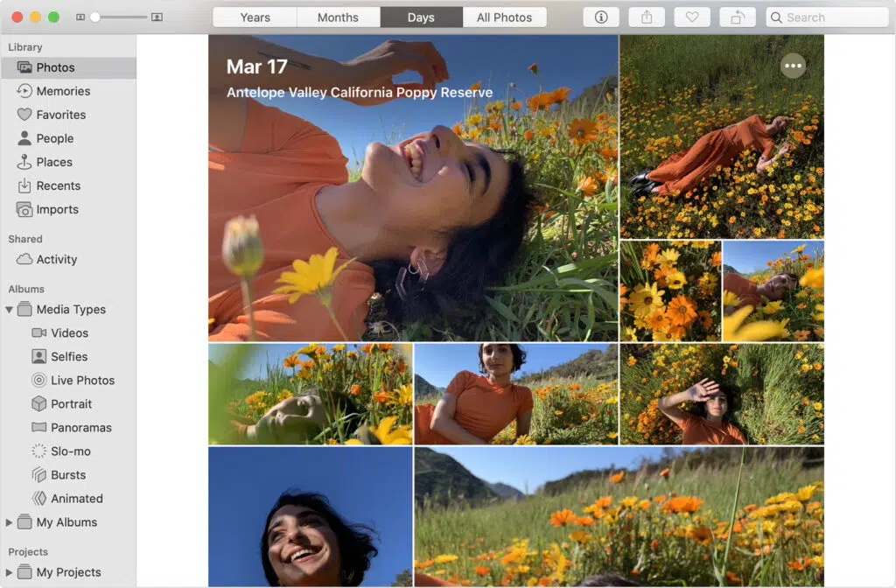Open the Info panel
This screenshot has width=896, height=588.
tap(601, 17)
